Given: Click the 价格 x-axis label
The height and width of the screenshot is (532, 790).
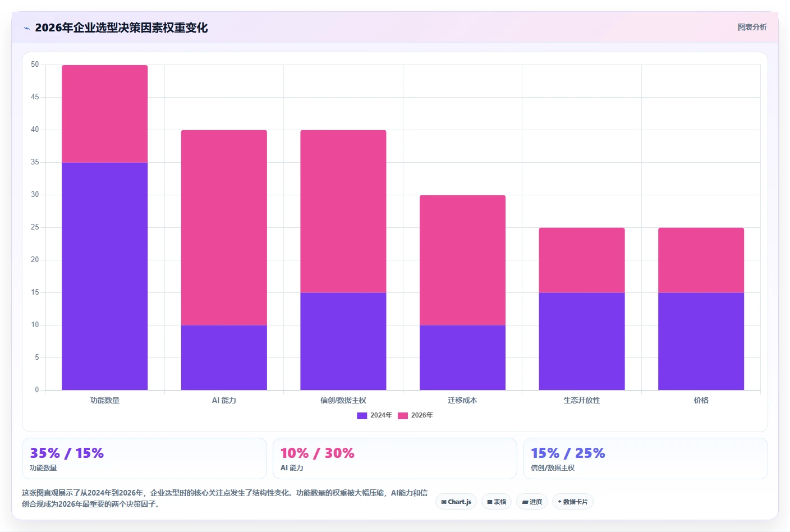Looking at the screenshot, I should coord(701,400).
